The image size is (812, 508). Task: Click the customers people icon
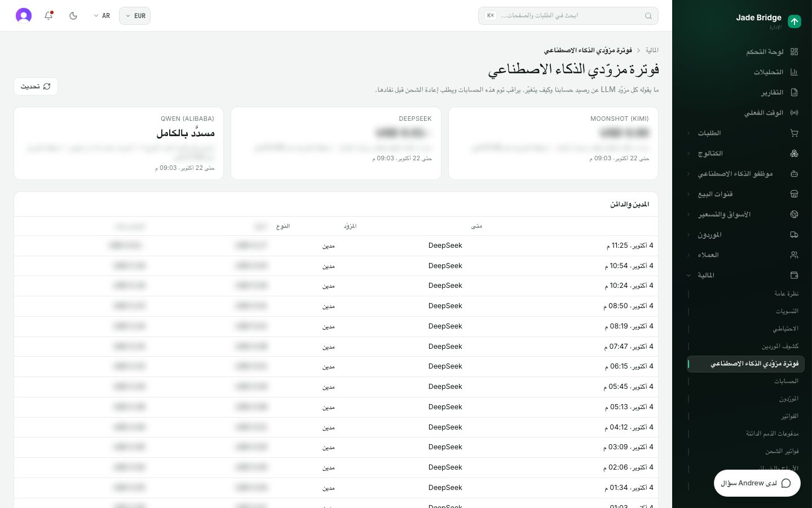tap(794, 255)
